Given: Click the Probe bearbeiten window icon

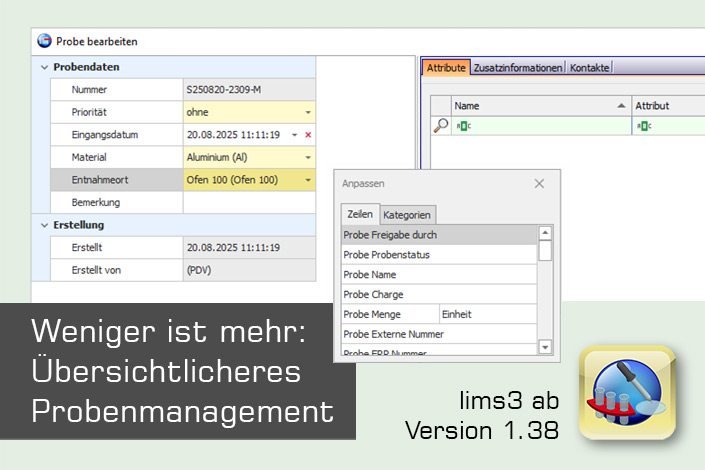Looking at the screenshot, I should click(x=44, y=41).
